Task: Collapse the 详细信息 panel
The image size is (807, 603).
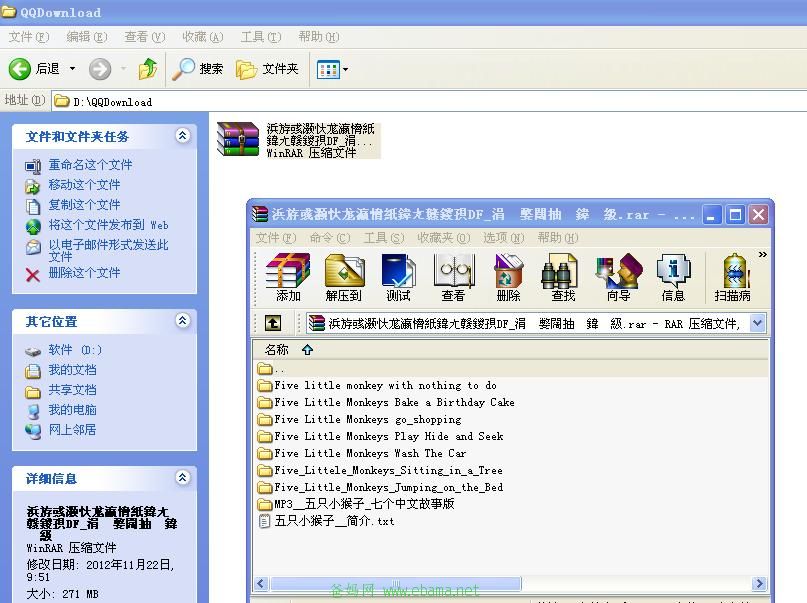Action: pos(183,477)
